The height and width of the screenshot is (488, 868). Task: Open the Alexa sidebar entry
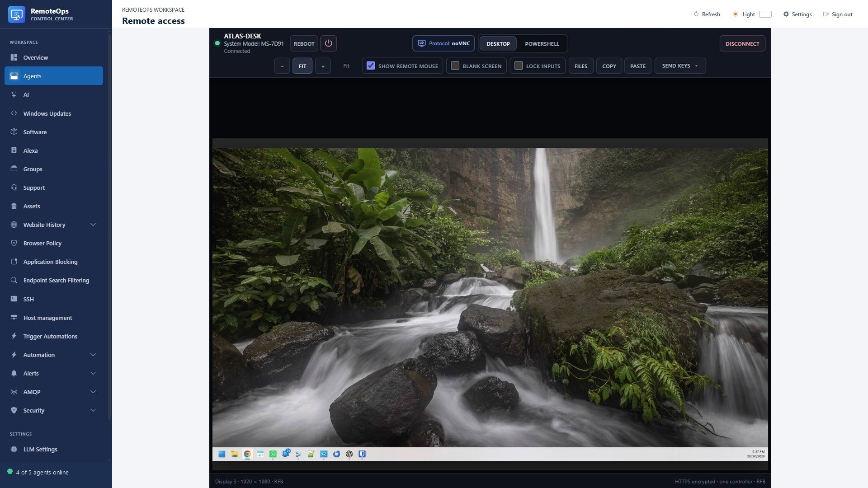click(x=54, y=150)
